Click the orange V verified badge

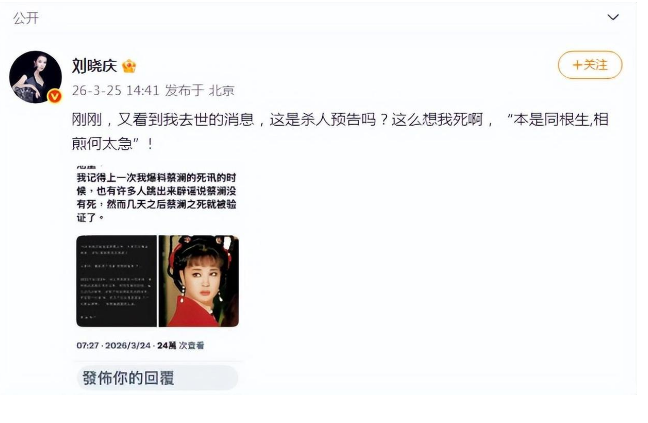point(55,96)
